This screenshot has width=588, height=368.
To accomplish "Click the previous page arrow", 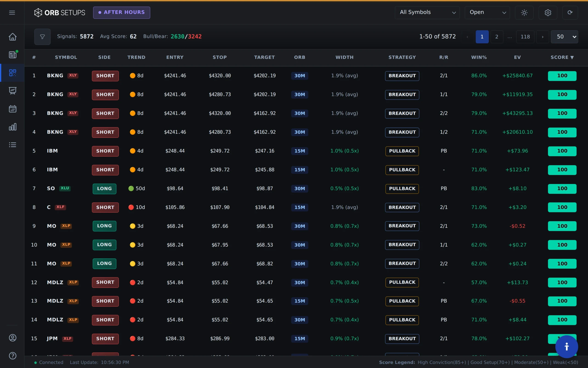I will 467,37.
